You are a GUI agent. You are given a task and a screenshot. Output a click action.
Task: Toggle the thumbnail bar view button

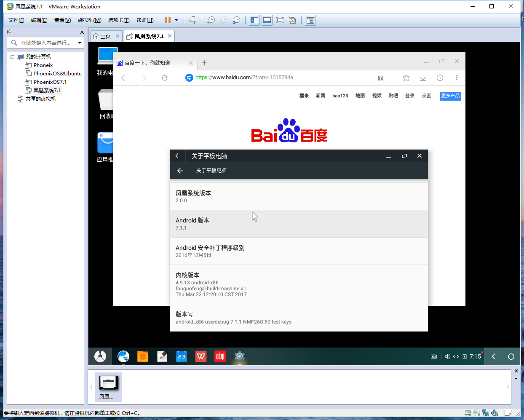267,20
